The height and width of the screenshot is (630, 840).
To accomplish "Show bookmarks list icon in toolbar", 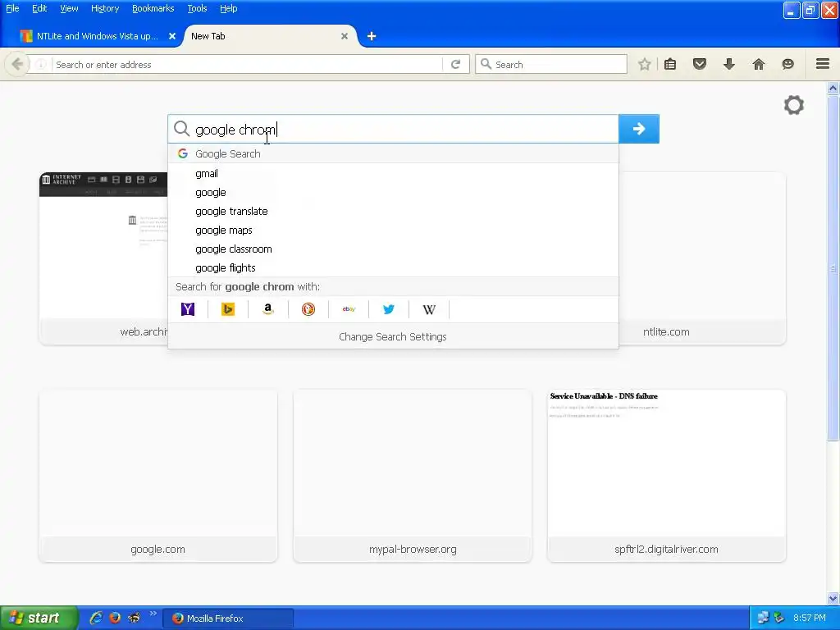I will coord(670,64).
